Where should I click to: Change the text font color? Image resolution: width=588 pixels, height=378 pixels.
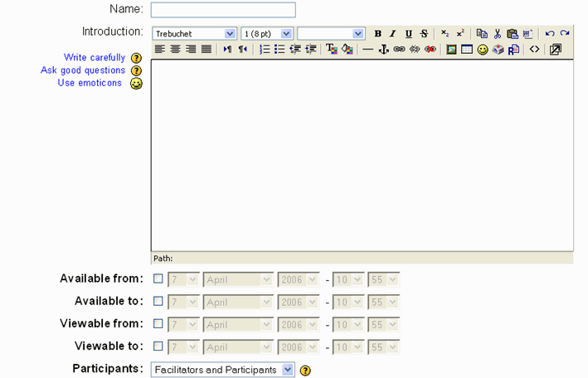pyautogui.click(x=332, y=50)
